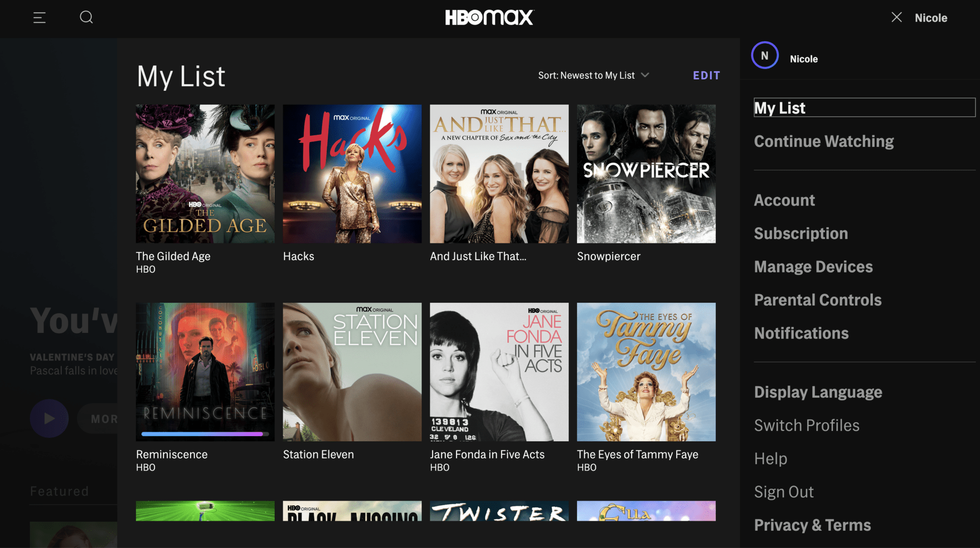Click the Nicole profile avatar circle

765,55
